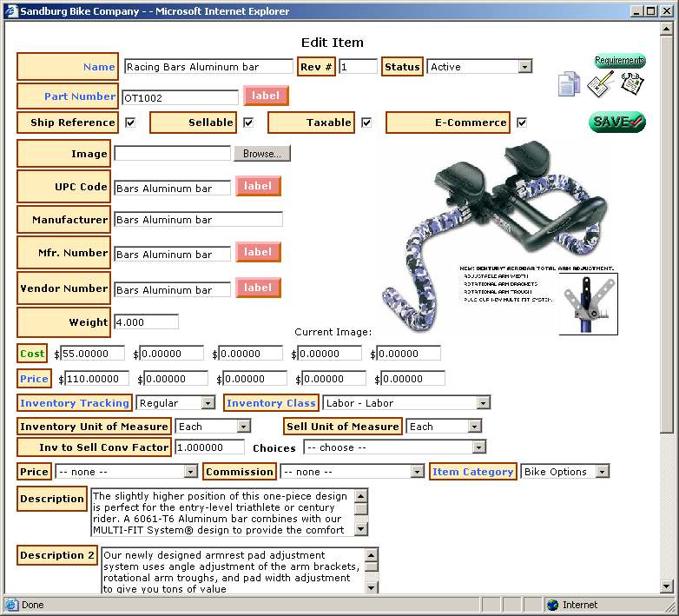
Task: Click the Browse button for Image
Action: [261, 154]
